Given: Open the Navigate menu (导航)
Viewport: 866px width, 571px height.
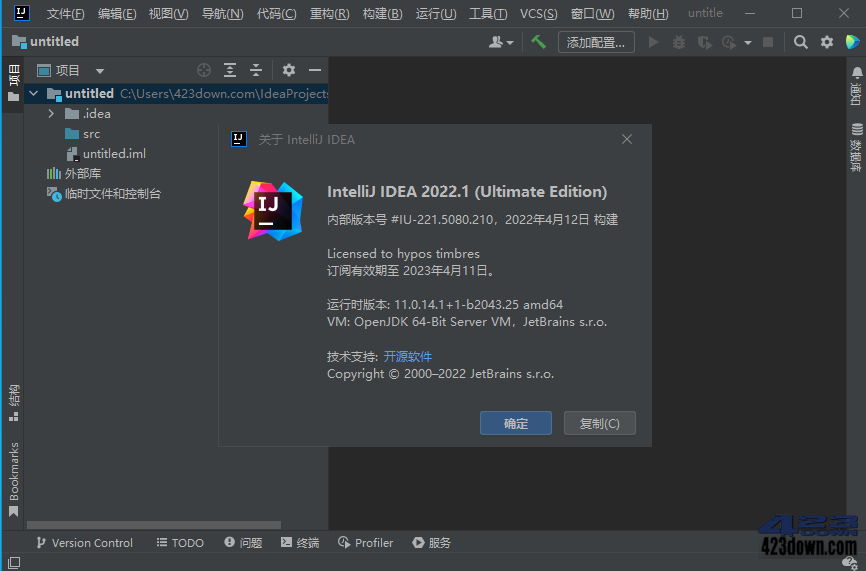Looking at the screenshot, I should 222,13.
